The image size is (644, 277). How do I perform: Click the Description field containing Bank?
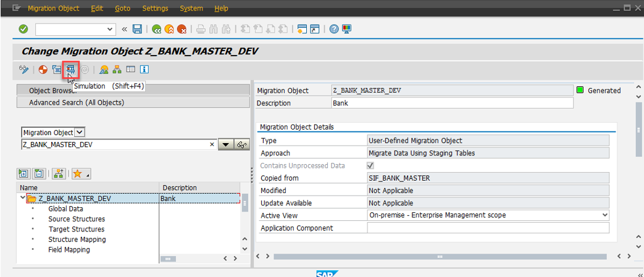coord(452,103)
